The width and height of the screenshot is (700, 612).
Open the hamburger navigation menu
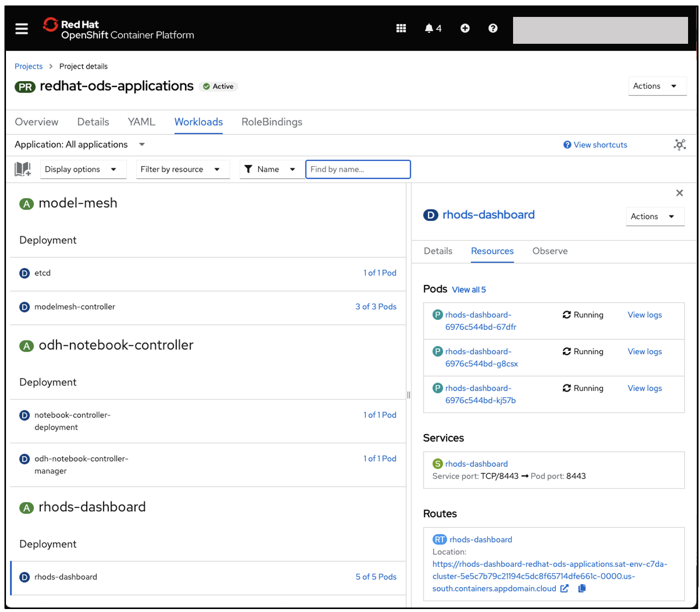21,29
